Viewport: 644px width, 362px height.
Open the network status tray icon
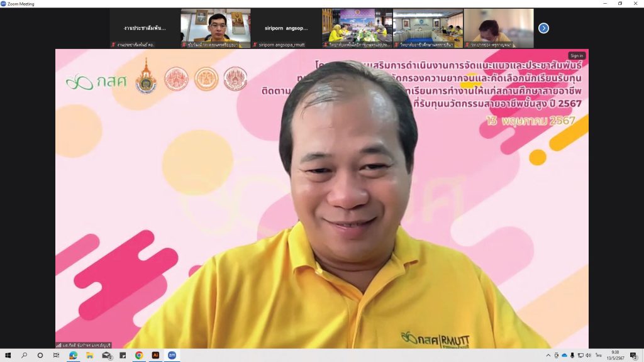[580, 356]
